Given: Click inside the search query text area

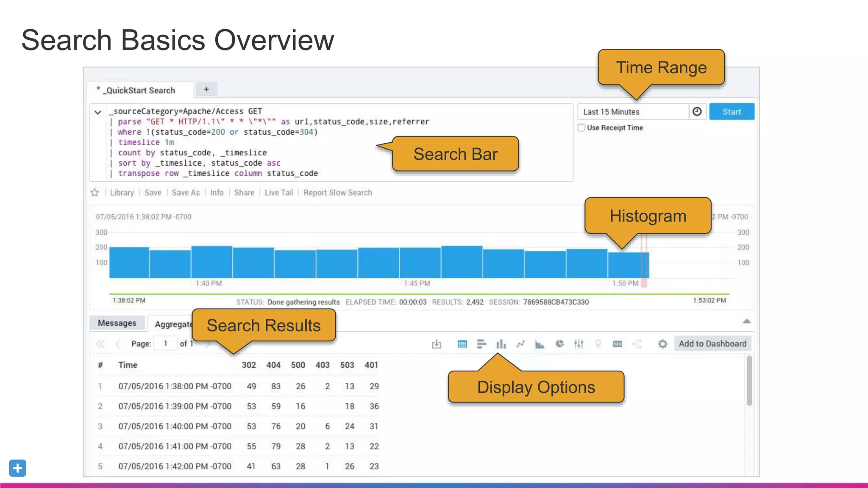Looking at the screenshot, I should click(x=331, y=142).
